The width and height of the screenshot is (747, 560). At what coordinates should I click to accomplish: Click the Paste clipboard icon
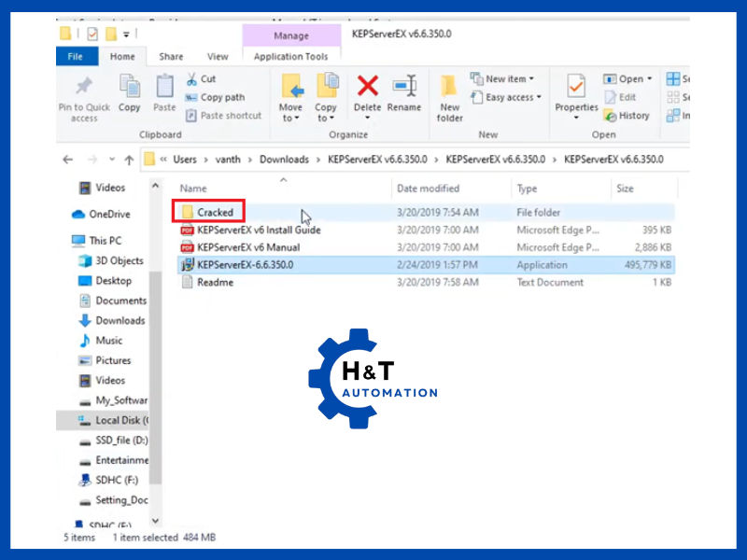(x=164, y=88)
